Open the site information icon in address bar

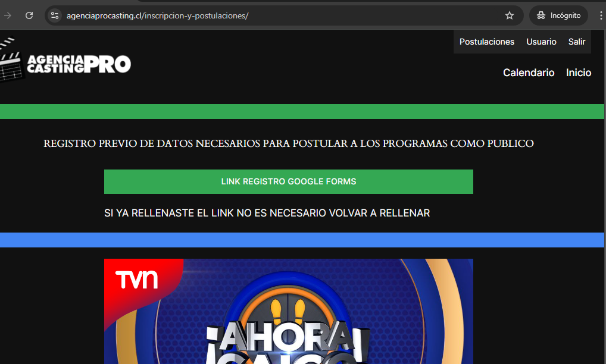point(55,15)
